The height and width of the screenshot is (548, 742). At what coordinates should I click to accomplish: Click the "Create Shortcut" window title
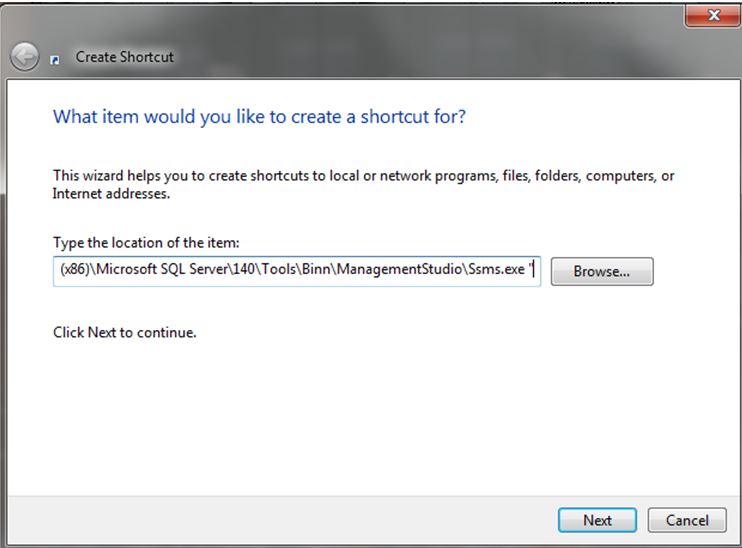click(124, 57)
